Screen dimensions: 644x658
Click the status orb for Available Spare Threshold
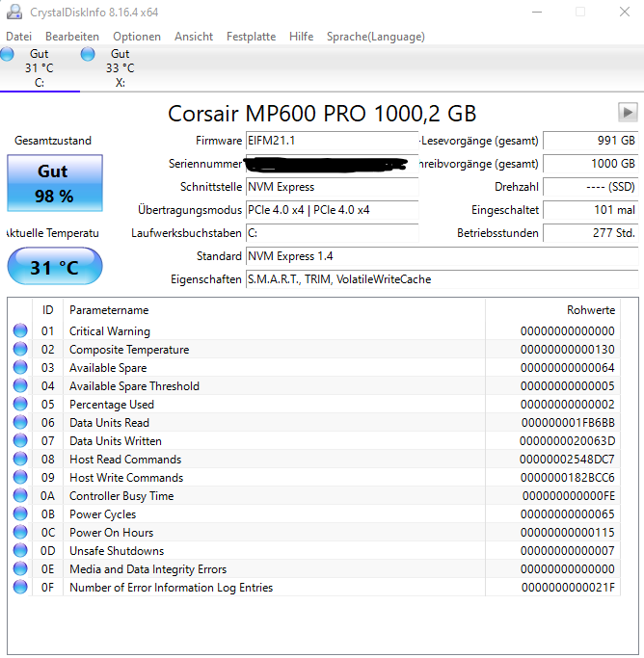(x=20, y=385)
